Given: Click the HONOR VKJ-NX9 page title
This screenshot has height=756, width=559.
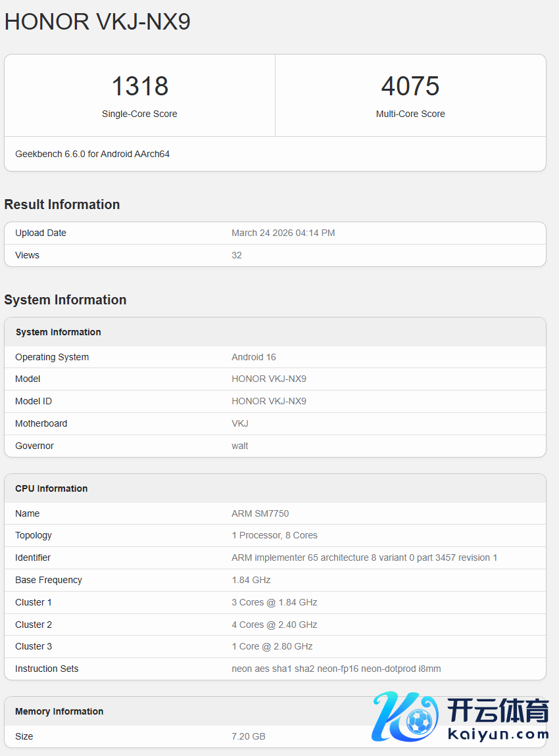Looking at the screenshot, I should pyautogui.click(x=97, y=22).
